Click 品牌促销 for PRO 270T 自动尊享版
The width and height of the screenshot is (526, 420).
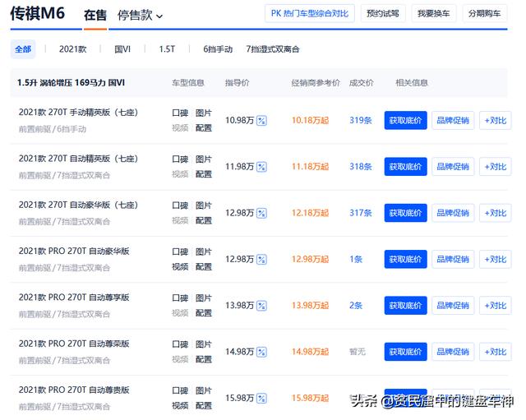(453, 306)
